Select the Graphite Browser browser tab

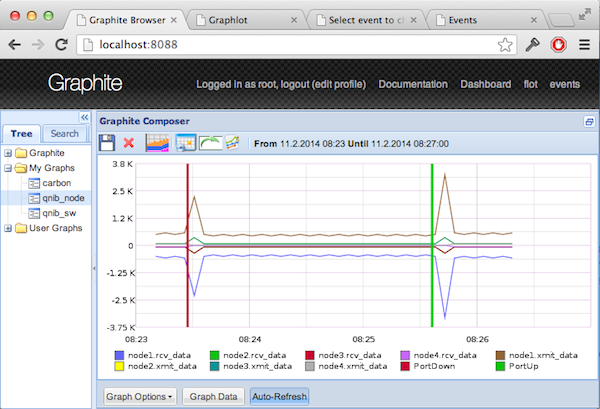tap(127, 20)
